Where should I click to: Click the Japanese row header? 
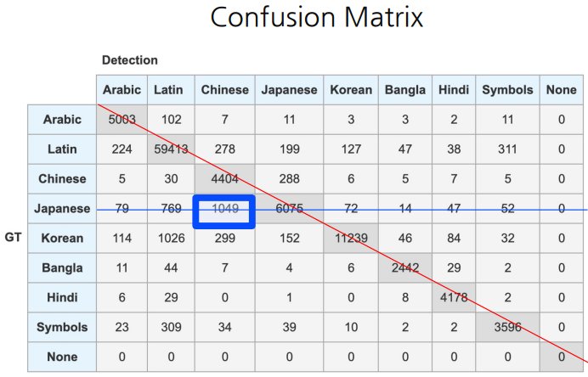[x=62, y=208]
